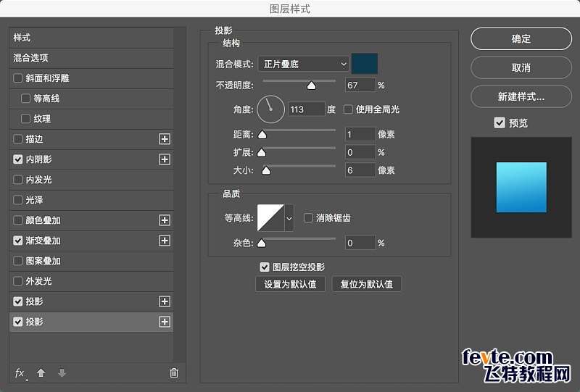Click the plus icon on the highlighted 投影 row
Screen dimensions: 580x392
tap(165, 322)
